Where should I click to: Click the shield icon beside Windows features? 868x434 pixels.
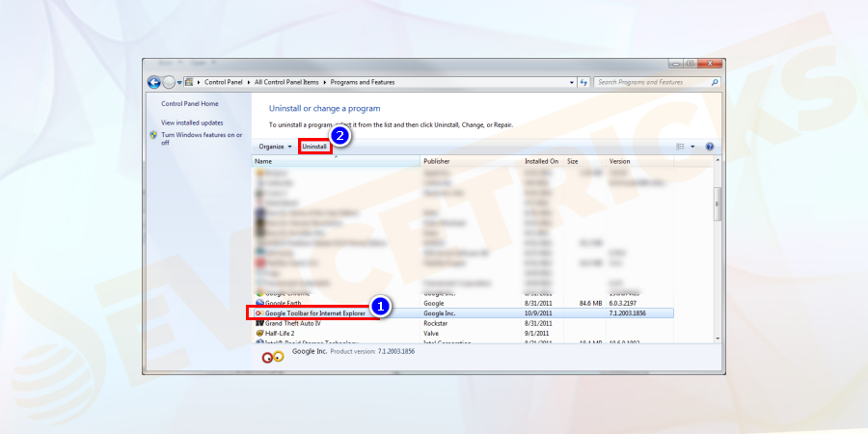154,134
